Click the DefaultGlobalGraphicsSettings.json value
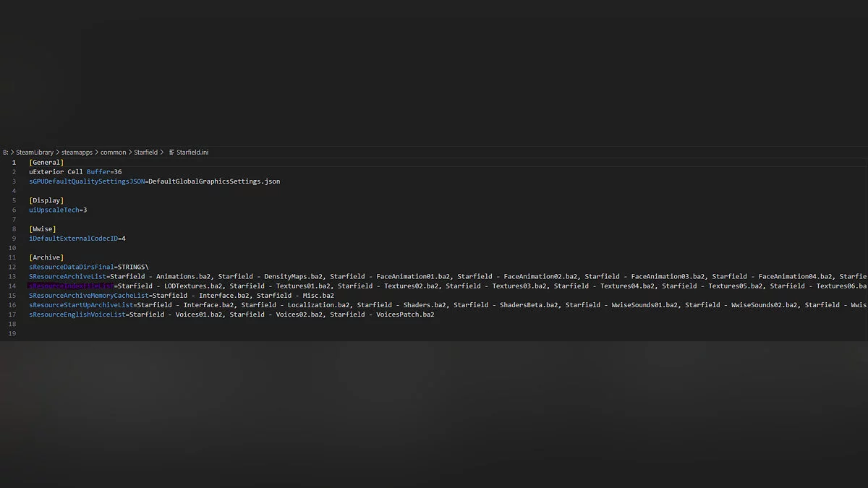Viewport: 868px width, 488px height. coord(214,181)
